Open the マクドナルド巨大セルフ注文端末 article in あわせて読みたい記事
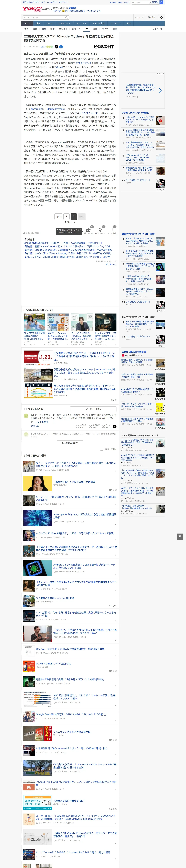This screenshot has width=186, height=868. (x=76, y=464)
